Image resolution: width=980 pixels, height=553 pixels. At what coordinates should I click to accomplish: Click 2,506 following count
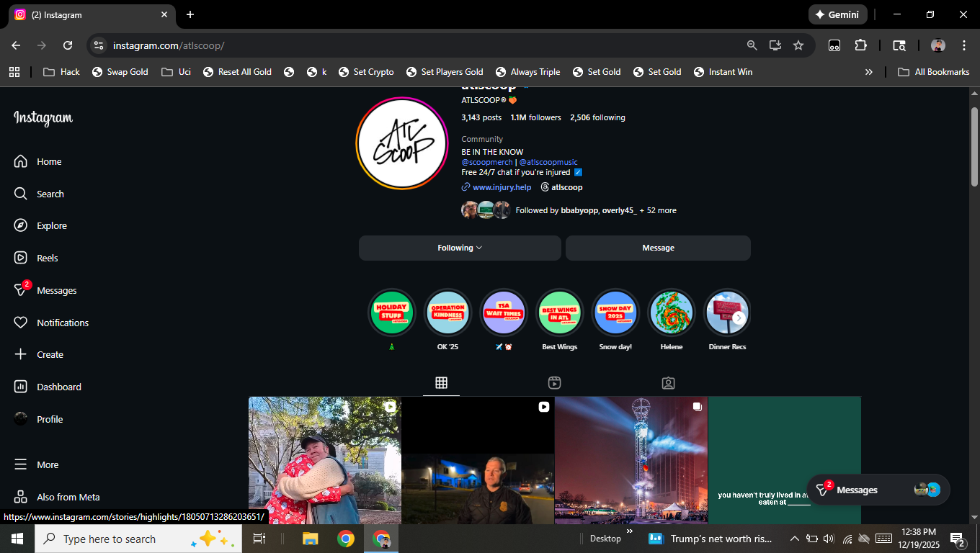coord(597,117)
